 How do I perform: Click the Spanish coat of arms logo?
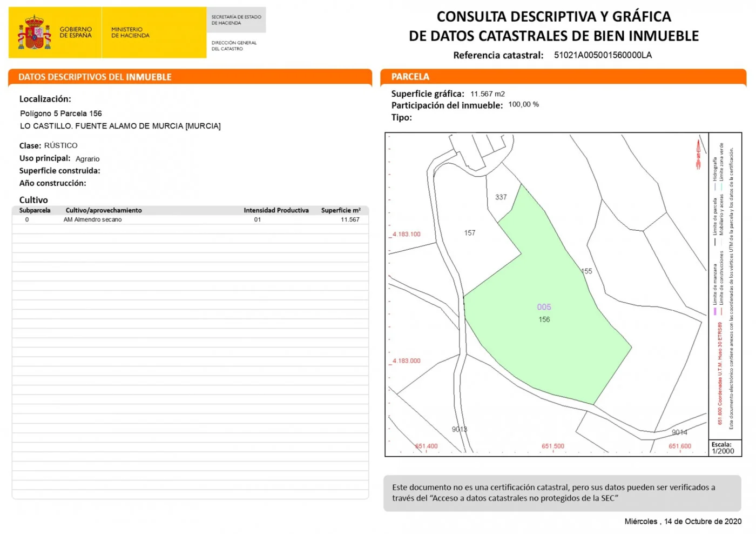(35, 32)
